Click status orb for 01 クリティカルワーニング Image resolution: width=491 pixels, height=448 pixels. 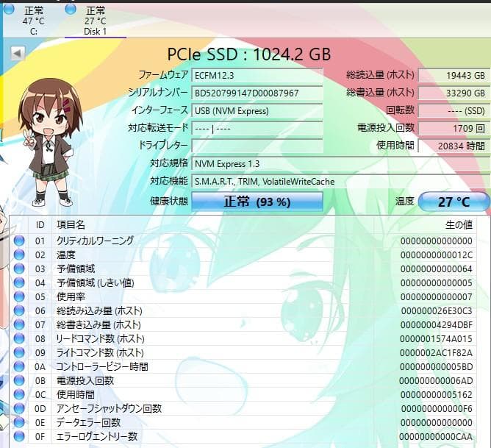(19, 241)
